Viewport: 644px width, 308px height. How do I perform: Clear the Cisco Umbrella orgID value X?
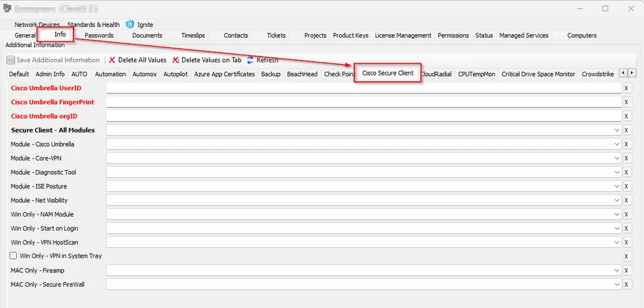(627, 116)
